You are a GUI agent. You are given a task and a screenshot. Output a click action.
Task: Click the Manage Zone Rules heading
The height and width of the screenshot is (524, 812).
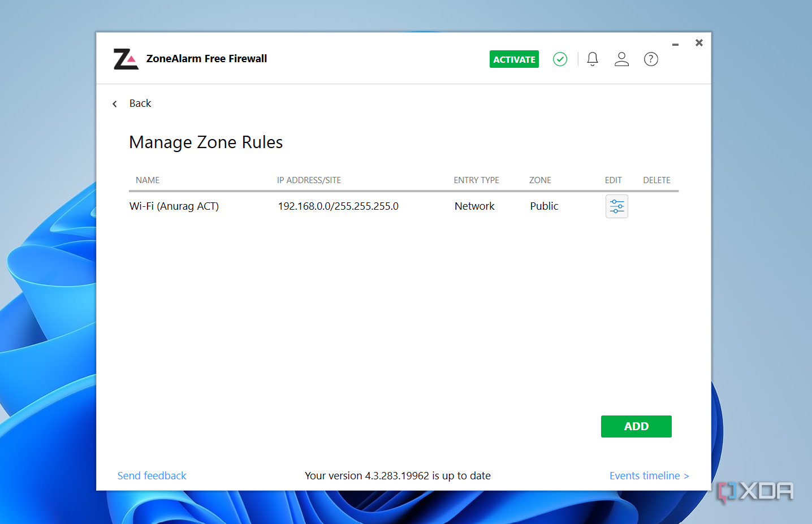coord(206,142)
